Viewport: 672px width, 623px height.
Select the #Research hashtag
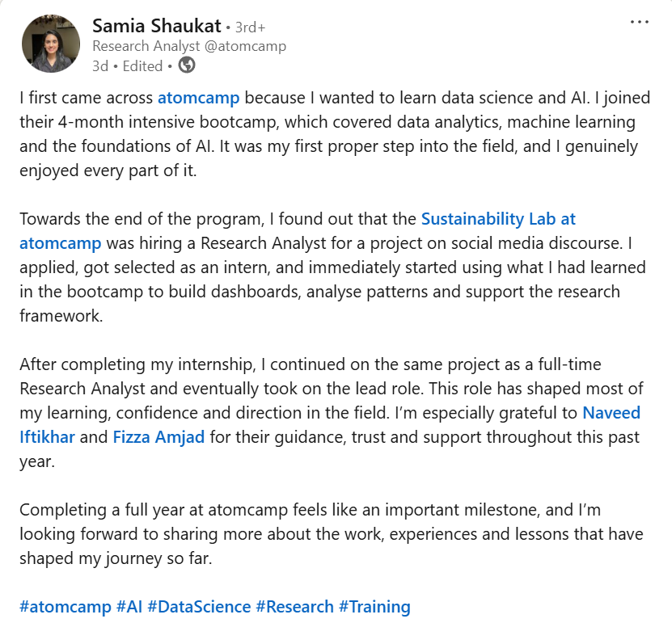tap(294, 606)
